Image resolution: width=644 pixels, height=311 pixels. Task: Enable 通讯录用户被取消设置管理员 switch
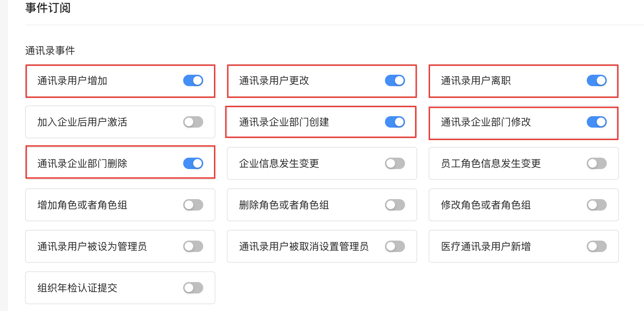tap(395, 246)
